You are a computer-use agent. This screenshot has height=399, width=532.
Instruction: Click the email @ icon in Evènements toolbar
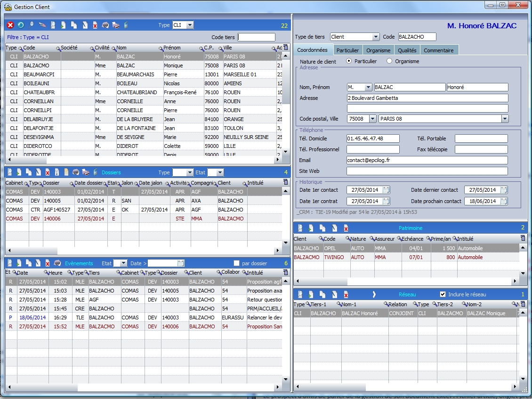[57, 263]
